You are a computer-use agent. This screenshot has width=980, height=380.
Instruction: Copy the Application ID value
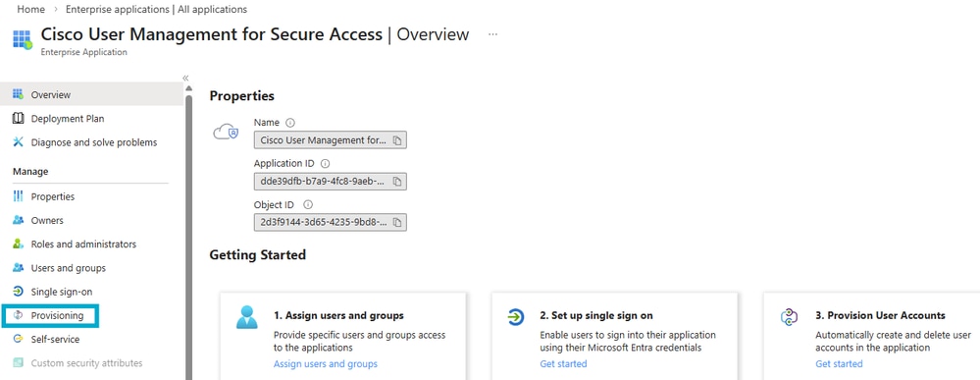[x=397, y=182]
